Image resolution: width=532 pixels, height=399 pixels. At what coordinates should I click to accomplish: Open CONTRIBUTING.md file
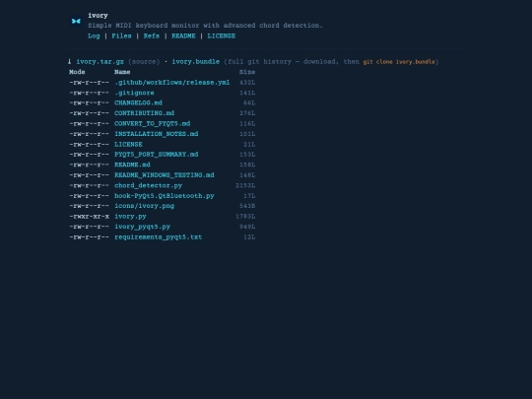tap(144, 113)
